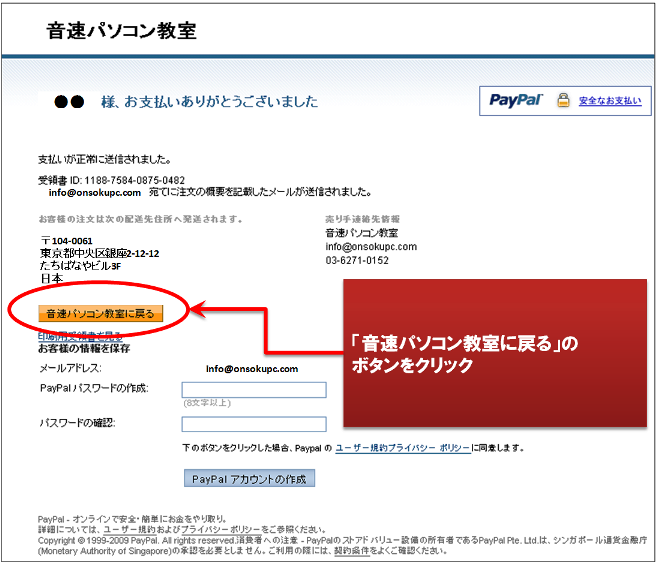Click the Info@onsokupc.com value beside メールアドレス
Image resolution: width=657 pixels, height=562 pixels.
252,369
